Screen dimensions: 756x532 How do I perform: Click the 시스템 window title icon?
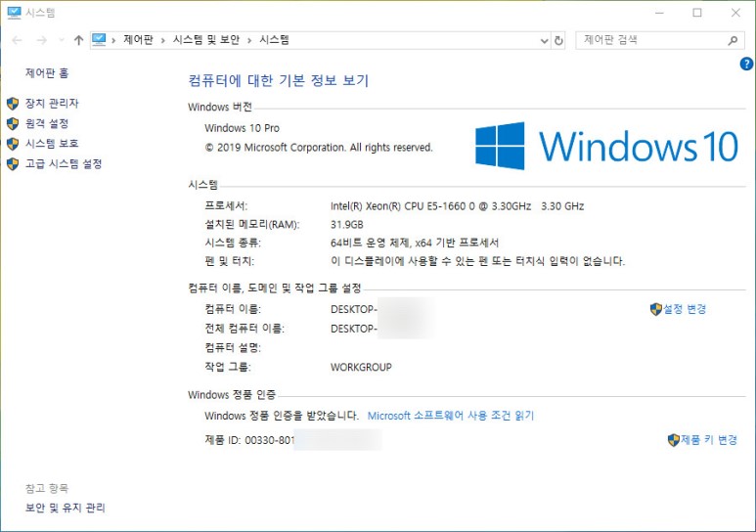point(14,13)
